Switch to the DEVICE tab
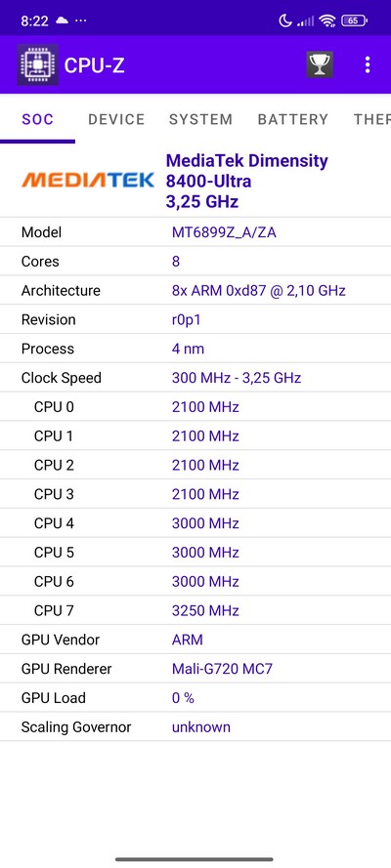The height and width of the screenshot is (868, 391). click(116, 119)
